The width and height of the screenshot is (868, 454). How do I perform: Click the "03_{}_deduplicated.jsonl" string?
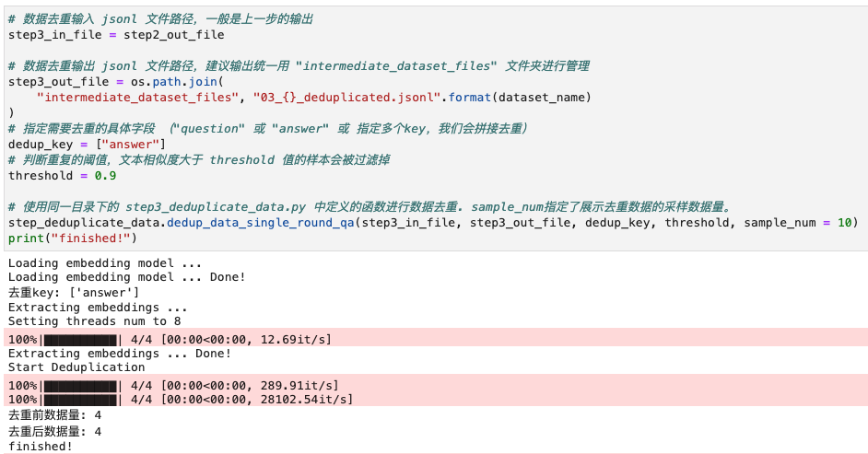coord(347,98)
